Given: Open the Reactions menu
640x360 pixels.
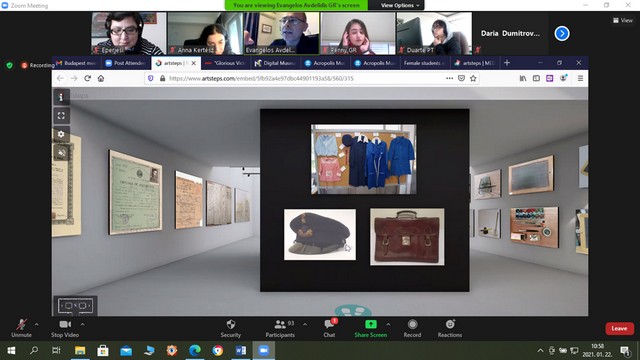Looking at the screenshot, I should [450, 329].
